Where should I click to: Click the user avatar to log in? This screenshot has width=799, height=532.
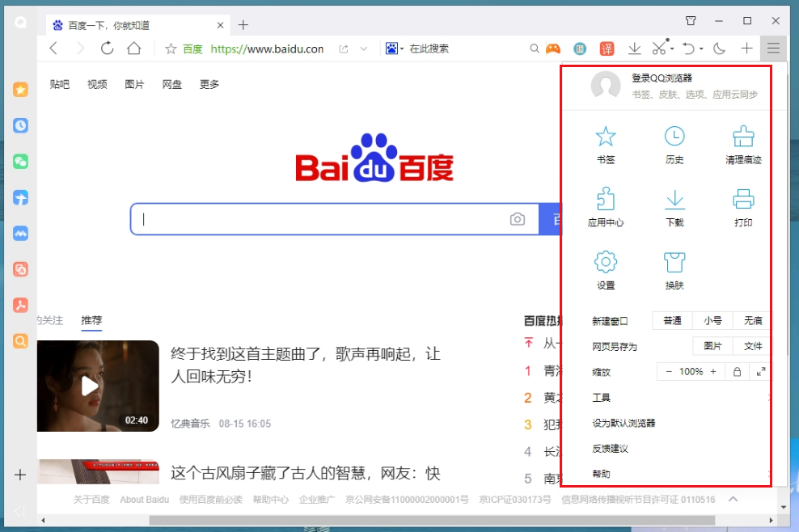(606, 85)
